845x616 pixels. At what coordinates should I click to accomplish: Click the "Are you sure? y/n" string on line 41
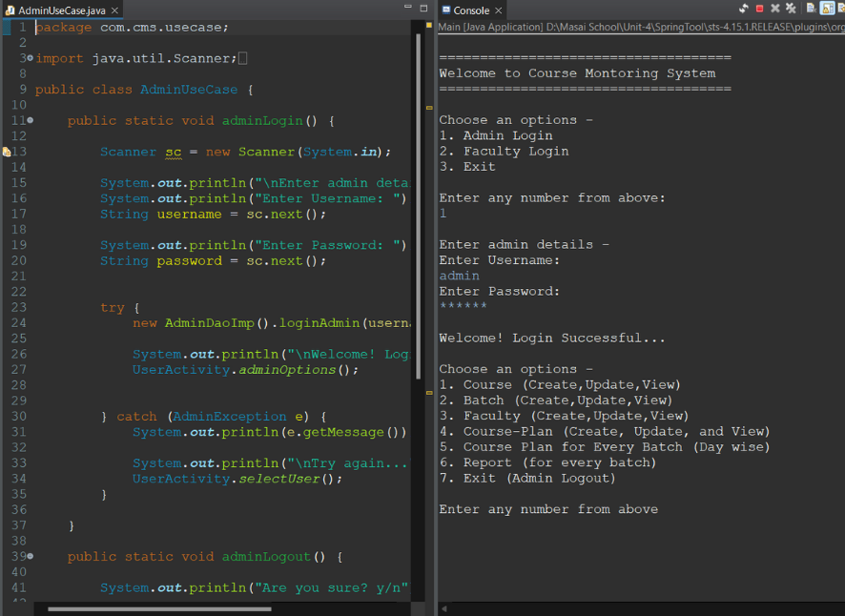pyautogui.click(x=332, y=587)
